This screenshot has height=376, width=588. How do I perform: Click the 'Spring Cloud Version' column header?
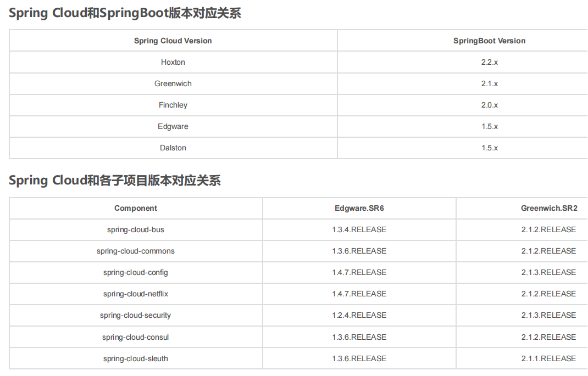[173, 41]
